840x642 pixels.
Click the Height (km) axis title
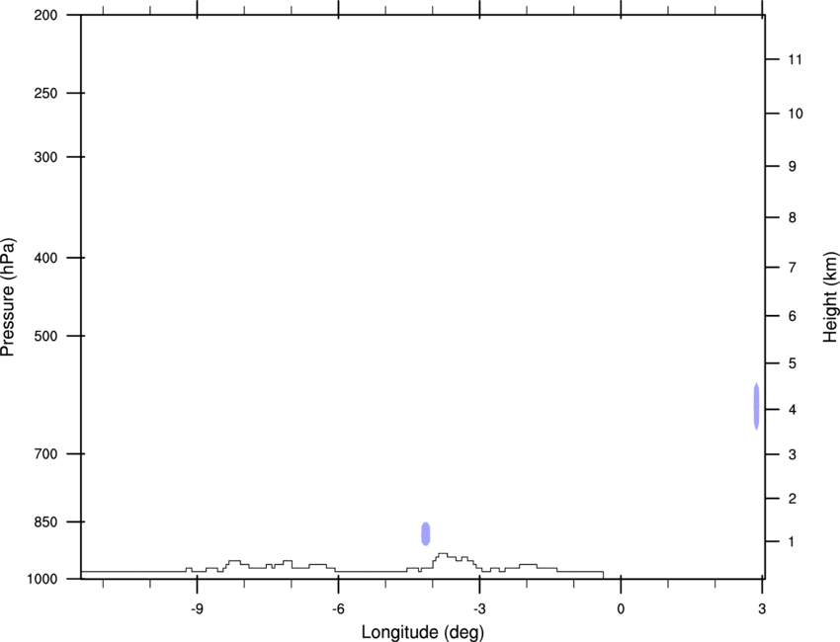(830, 297)
